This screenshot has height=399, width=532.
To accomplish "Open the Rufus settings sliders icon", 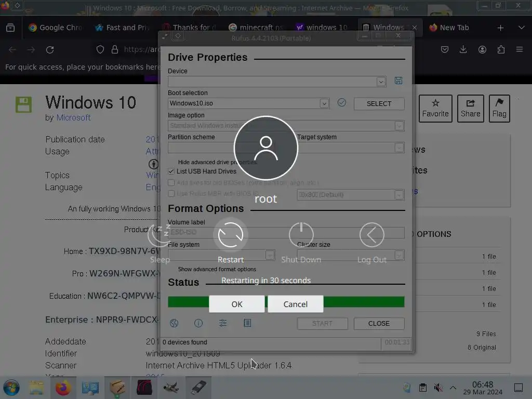I will click(x=223, y=323).
